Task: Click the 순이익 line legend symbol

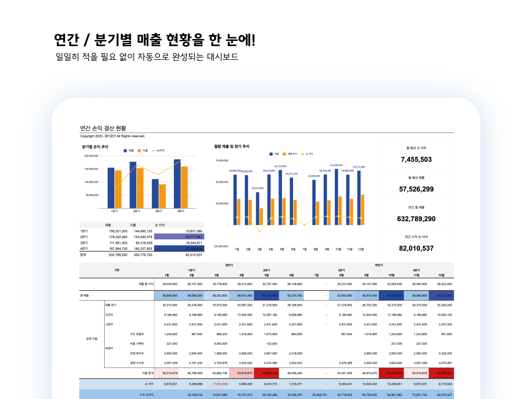Action: (x=154, y=150)
